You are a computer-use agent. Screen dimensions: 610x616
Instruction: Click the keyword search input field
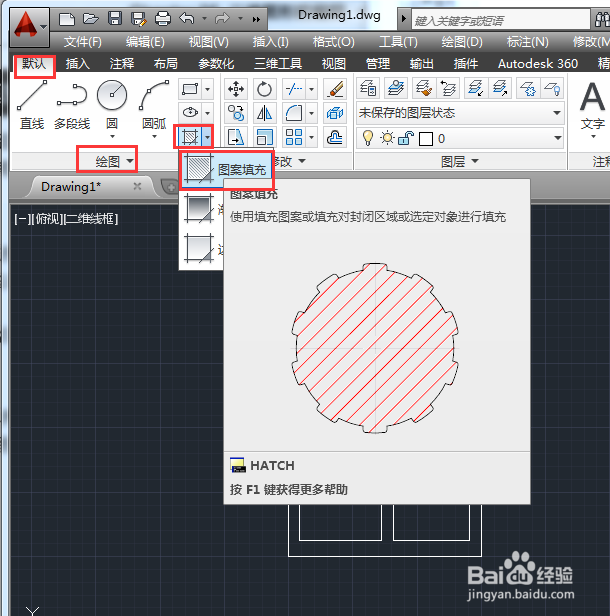[500, 20]
